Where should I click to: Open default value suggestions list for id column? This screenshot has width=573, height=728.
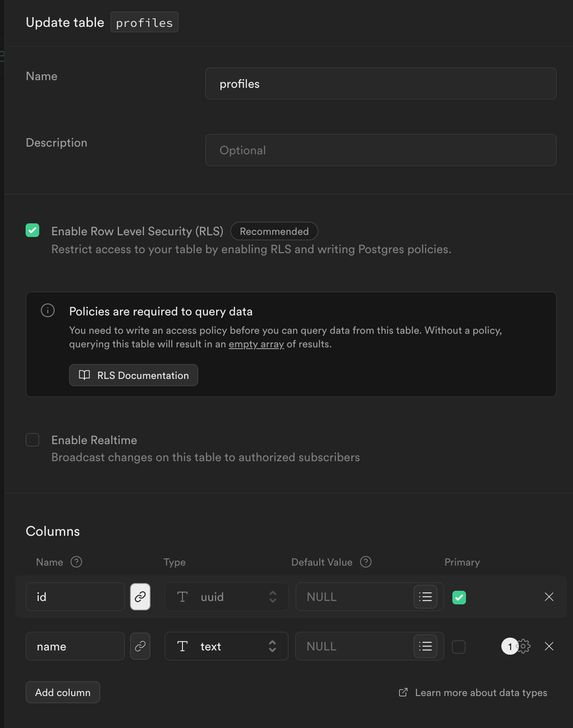pos(425,597)
